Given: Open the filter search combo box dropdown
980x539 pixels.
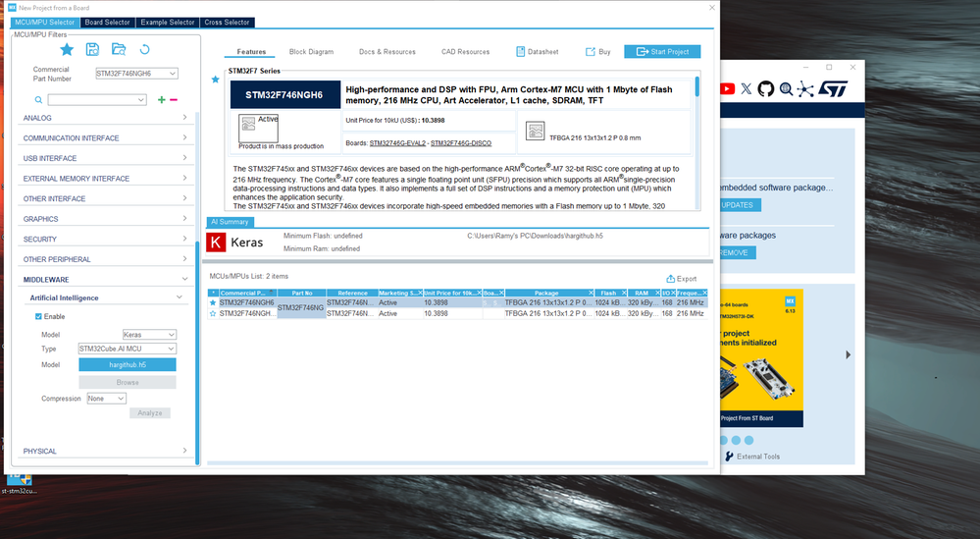Looking at the screenshot, I should [141, 100].
